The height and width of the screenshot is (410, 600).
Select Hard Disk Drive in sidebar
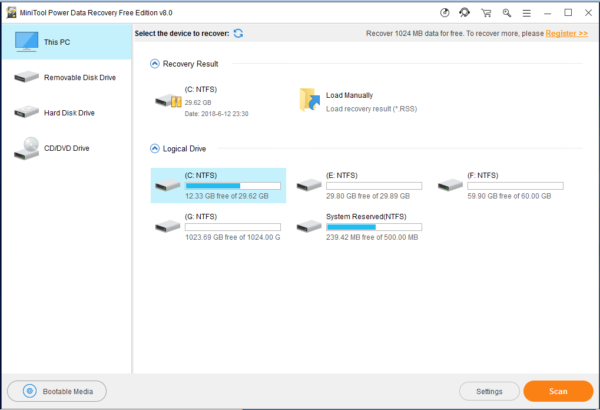coord(67,113)
